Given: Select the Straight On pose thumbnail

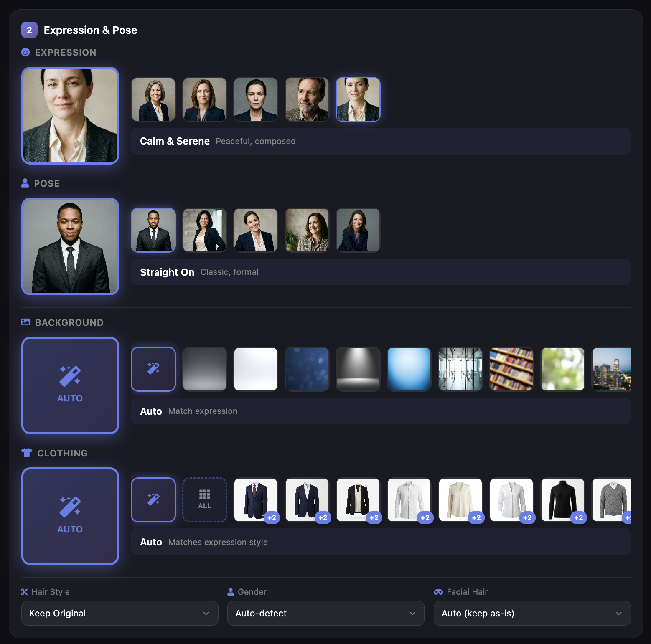Looking at the screenshot, I should click(x=153, y=230).
